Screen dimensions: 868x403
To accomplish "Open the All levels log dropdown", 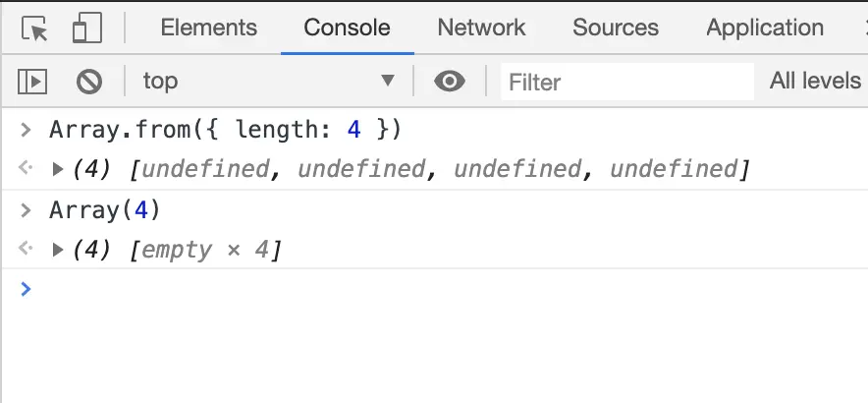I will pos(815,81).
